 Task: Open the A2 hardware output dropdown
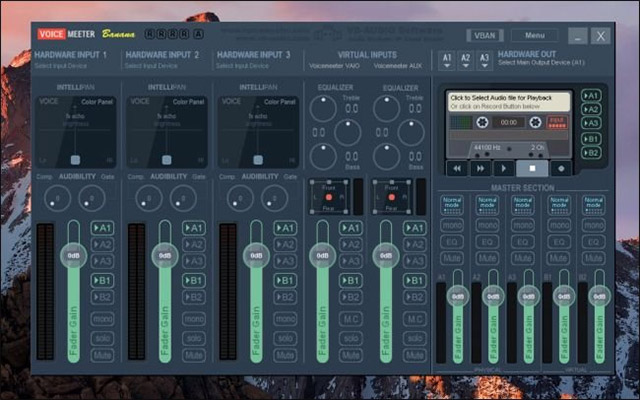pyautogui.click(x=466, y=60)
